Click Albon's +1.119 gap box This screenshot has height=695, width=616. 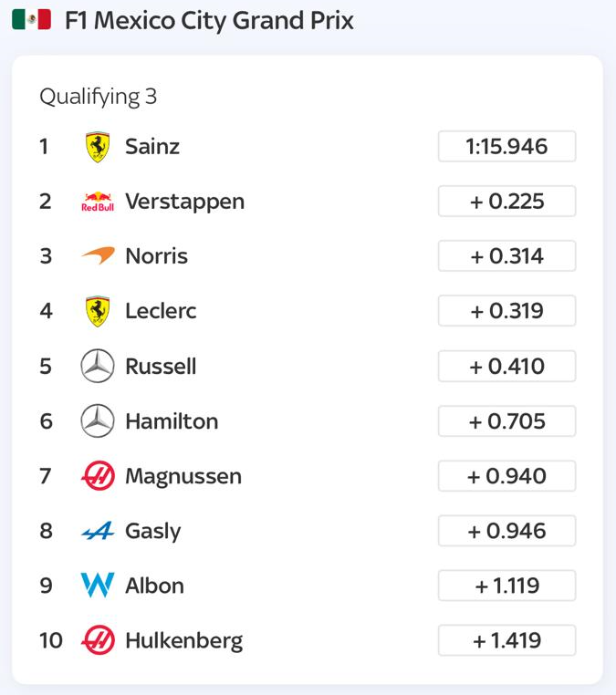click(x=506, y=586)
